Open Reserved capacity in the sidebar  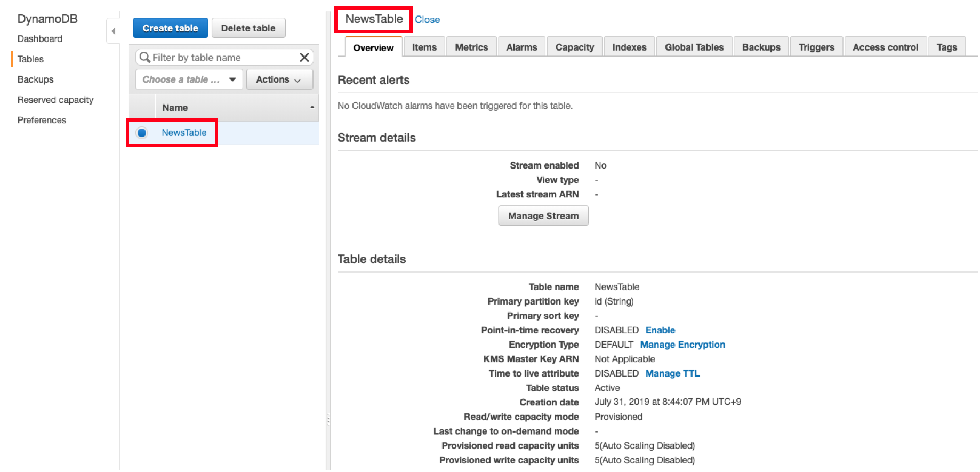coord(55,100)
